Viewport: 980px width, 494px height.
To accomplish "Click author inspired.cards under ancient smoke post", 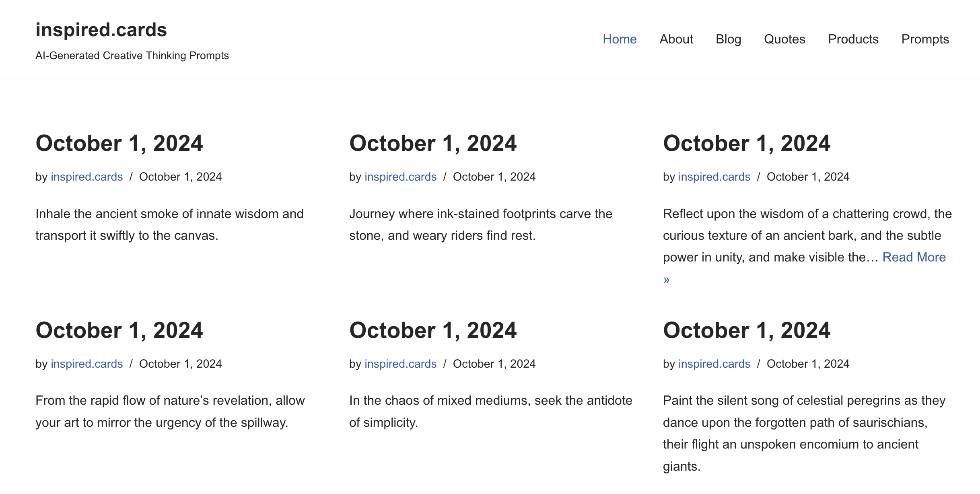I will click(x=87, y=177).
